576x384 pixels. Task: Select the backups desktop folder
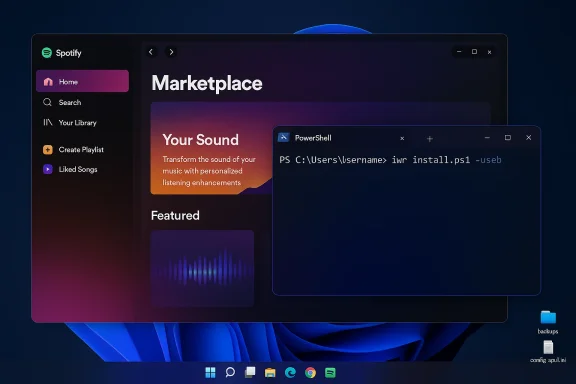point(548,322)
